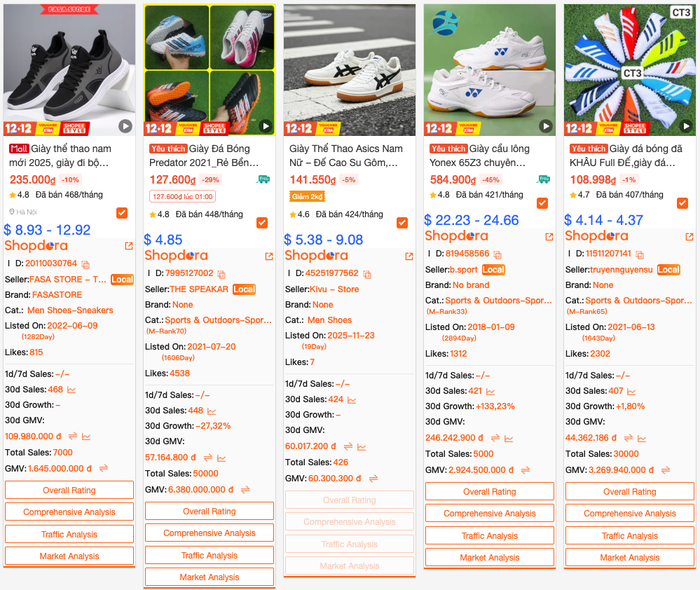Open Overall Rating for FASA STORE product

[x=69, y=490]
